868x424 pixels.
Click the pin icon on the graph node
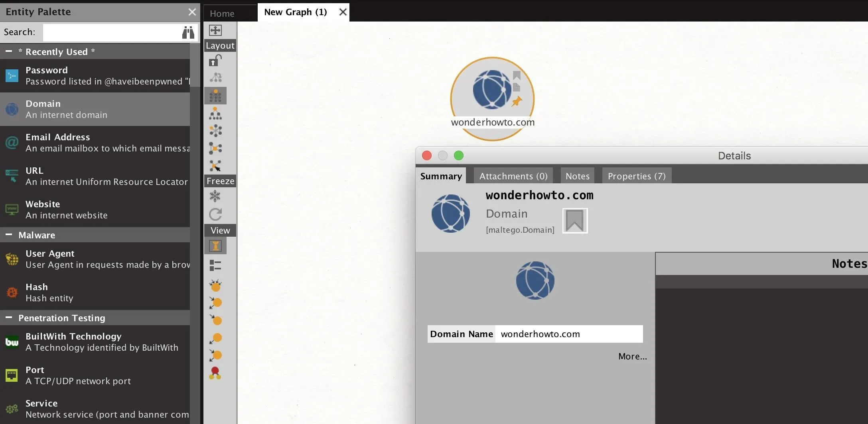(517, 101)
